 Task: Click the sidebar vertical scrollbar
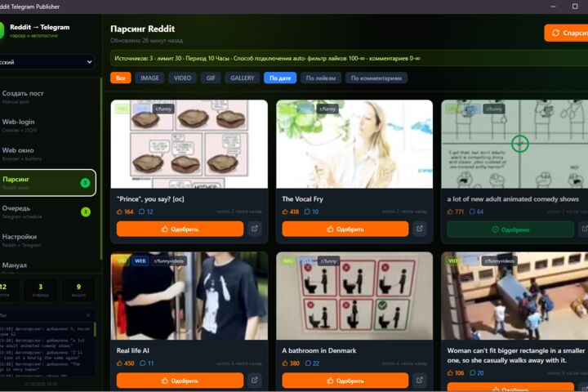pos(101,168)
